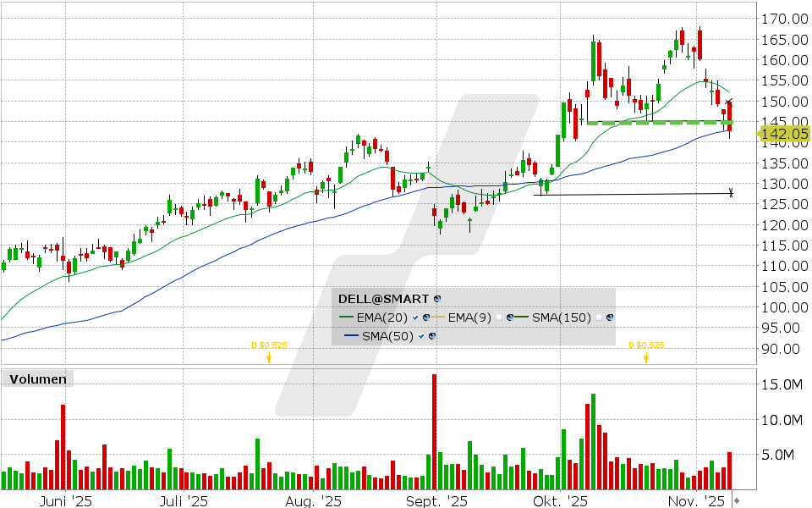Image resolution: width=812 pixels, height=508 pixels.
Task: Enable the EMA(9) indicator checkbox
Action: click(x=499, y=317)
